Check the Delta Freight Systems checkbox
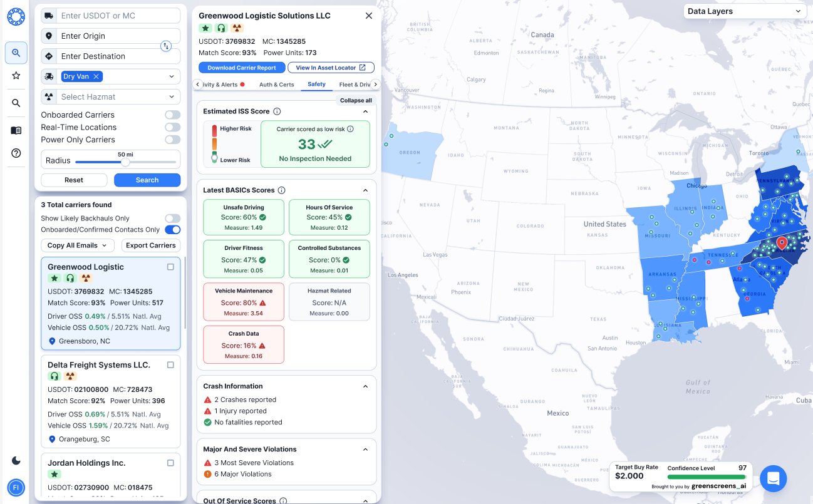The image size is (813, 504). 170,365
